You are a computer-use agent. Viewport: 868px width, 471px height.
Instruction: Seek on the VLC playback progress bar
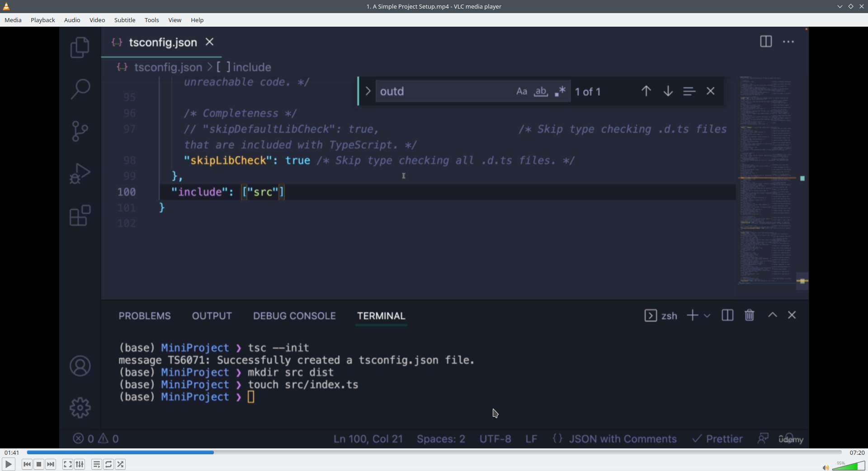(434, 452)
